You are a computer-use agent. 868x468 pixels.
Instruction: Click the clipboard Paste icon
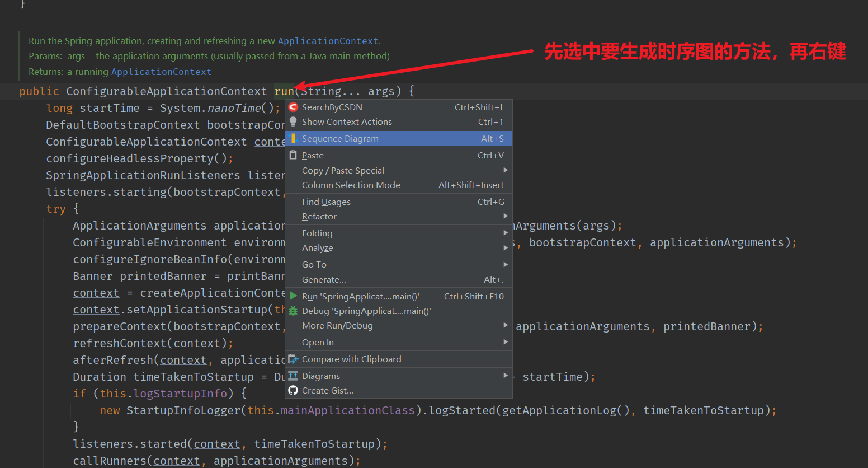point(293,155)
